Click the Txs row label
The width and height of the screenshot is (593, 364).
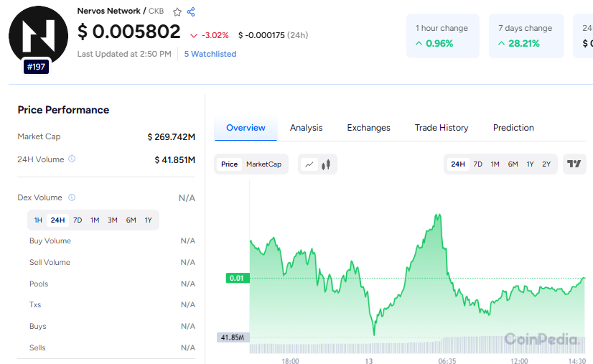35,305
